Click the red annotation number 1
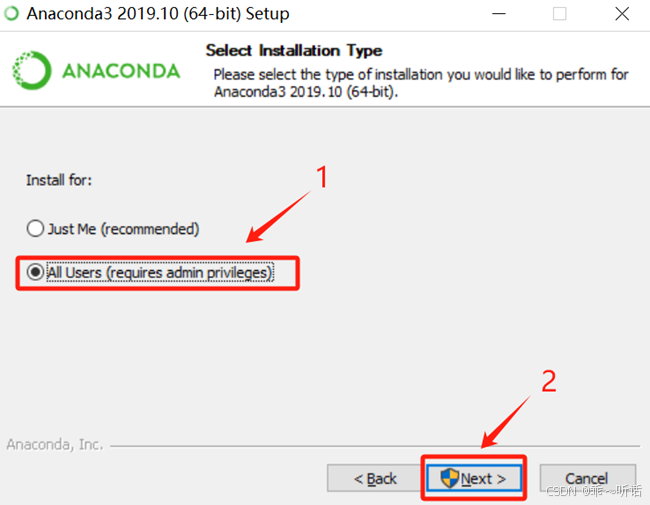 click(322, 177)
